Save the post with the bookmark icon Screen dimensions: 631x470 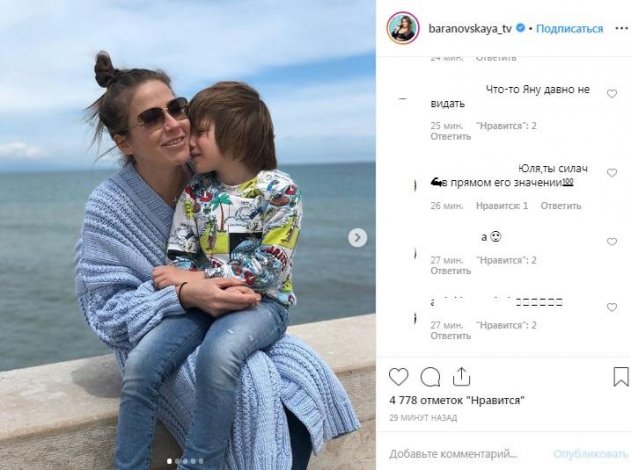click(x=621, y=377)
